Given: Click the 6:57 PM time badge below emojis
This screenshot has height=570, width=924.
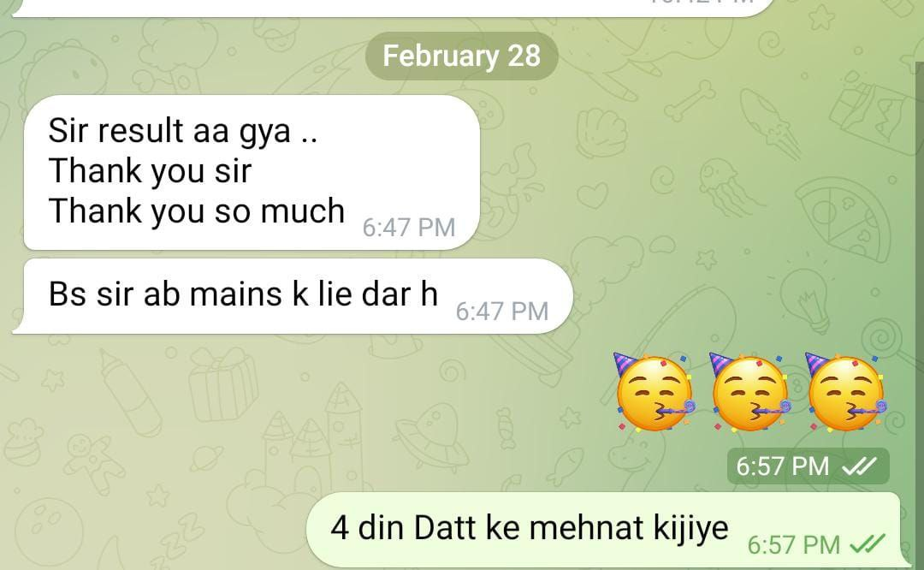Looking at the screenshot, I should pyautogui.click(x=808, y=466).
